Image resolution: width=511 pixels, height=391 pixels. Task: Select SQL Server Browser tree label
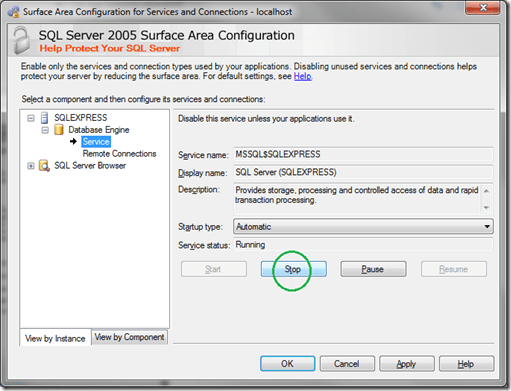tap(90, 166)
